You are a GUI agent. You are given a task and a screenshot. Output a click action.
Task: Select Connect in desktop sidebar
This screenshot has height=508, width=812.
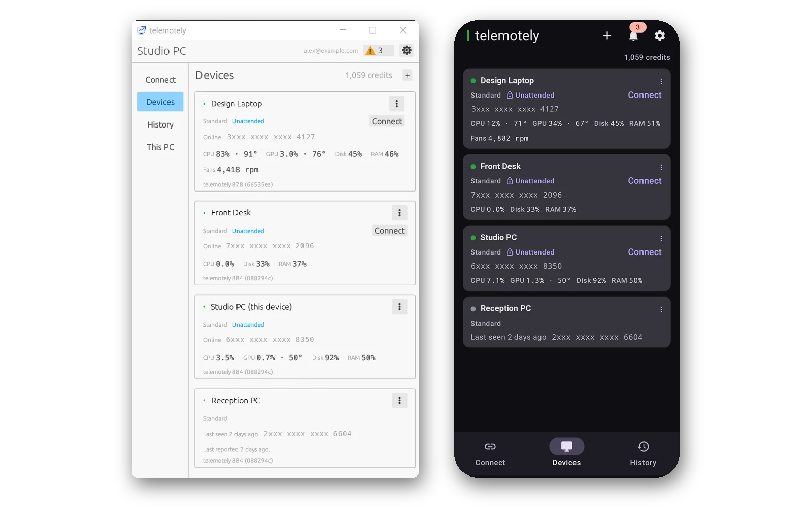[x=160, y=80]
